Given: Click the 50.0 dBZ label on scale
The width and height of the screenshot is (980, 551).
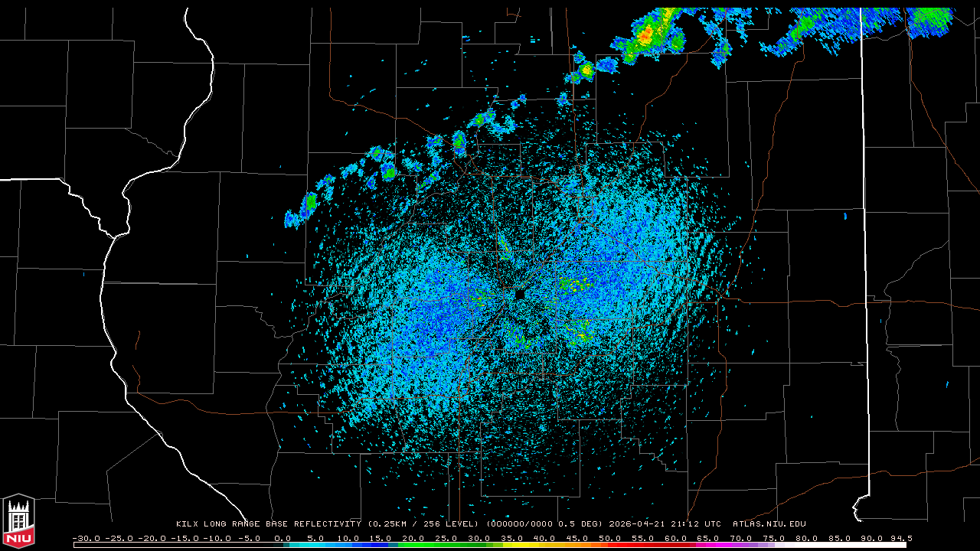Looking at the screenshot, I should click(x=609, y=538).
